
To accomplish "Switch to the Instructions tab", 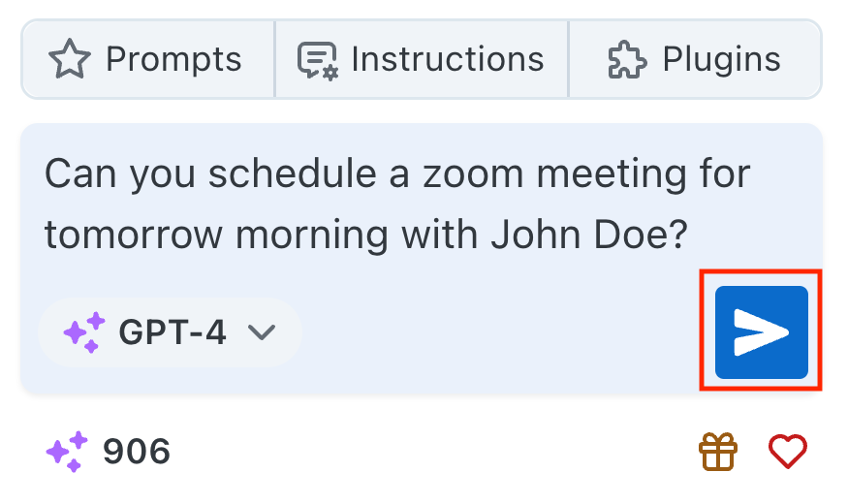I will (423, 60).
